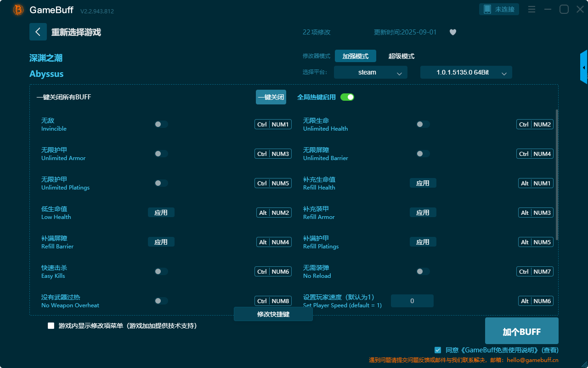Click the 加个BUFF button
The image size is (588, 368).
click(522, 331)
